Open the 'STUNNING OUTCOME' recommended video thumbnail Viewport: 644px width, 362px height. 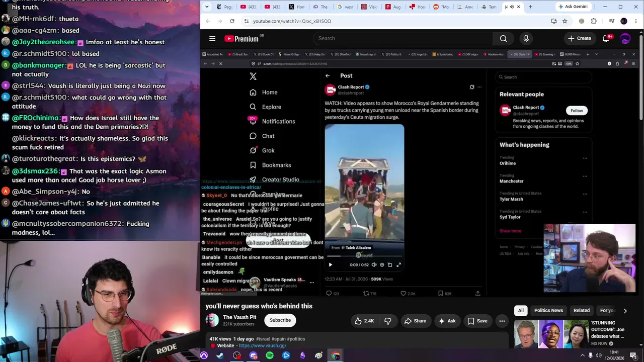[551, 334]
